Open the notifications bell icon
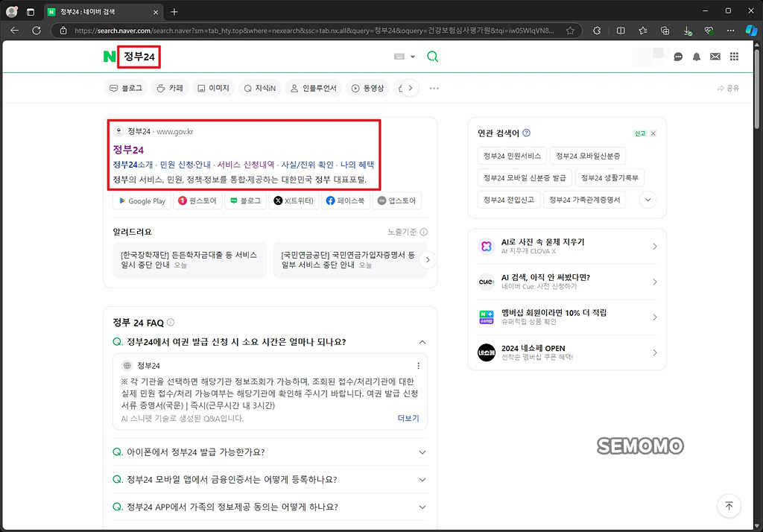Image resolution: width=763 pixels, height=532 pixels. [697, 57]
